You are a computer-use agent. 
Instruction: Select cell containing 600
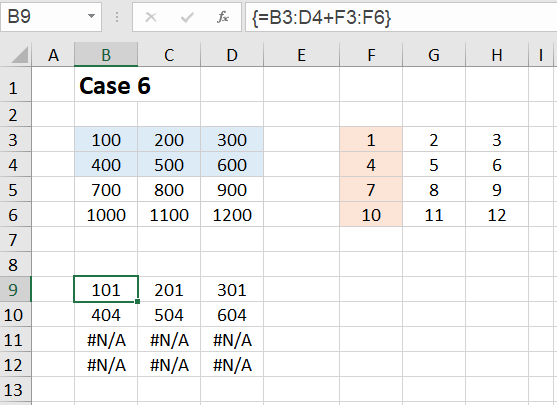[x=232, y=164]
